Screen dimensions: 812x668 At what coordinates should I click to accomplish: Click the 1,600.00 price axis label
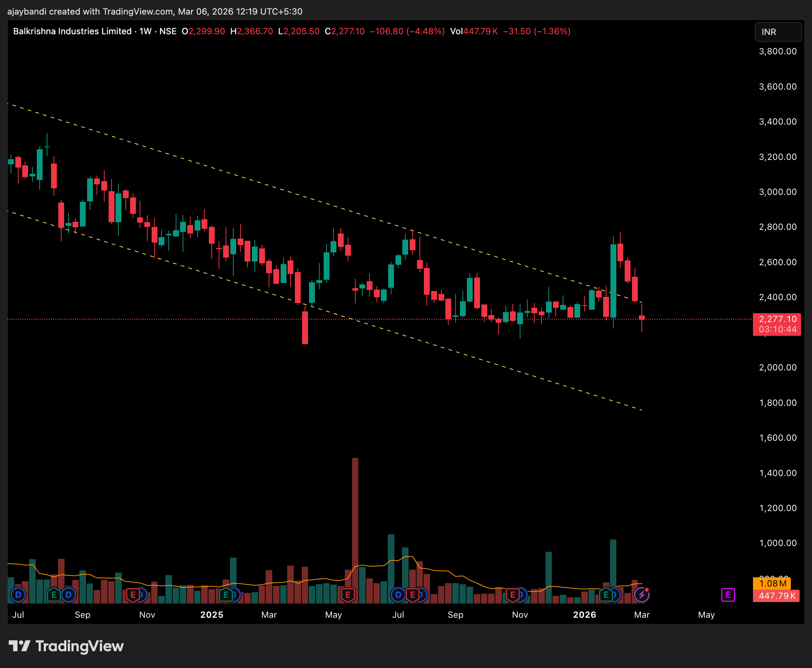(778, 437)
